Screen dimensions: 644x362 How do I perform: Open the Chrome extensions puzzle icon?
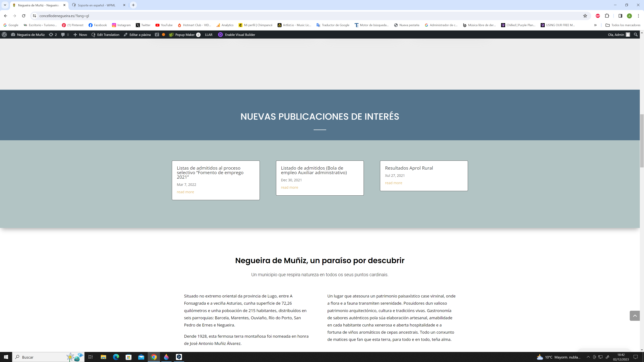[607, 16]
